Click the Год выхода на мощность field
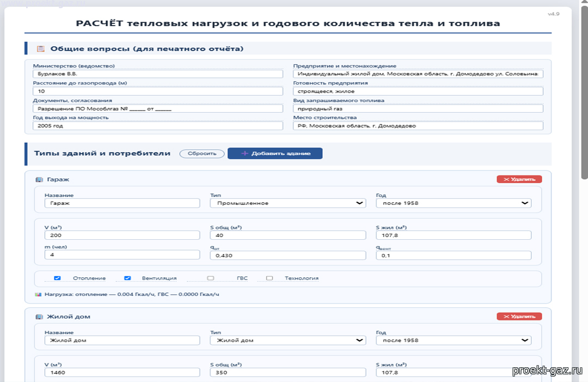Screen dimensions: 588x382 coord(158,126)
